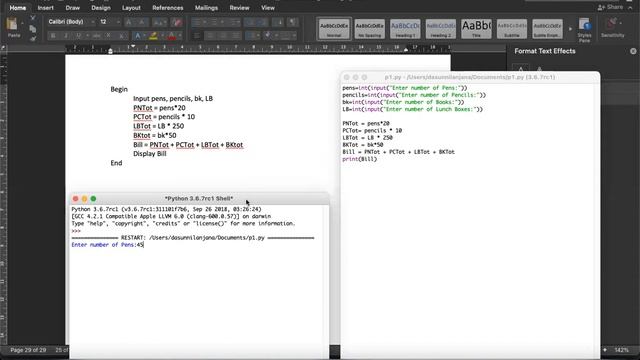Viewport: 640px width, 360px height.
Task: Click the Align Left icon
Action: point(197,36)
